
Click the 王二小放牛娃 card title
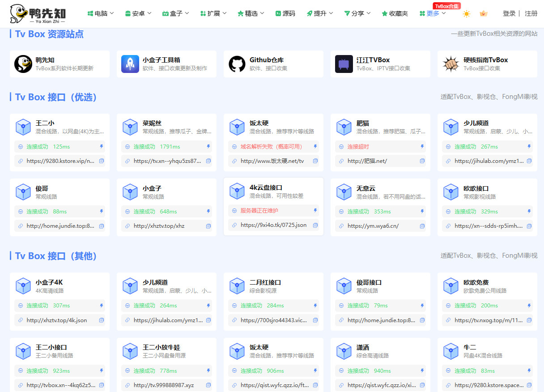(161, 347)
